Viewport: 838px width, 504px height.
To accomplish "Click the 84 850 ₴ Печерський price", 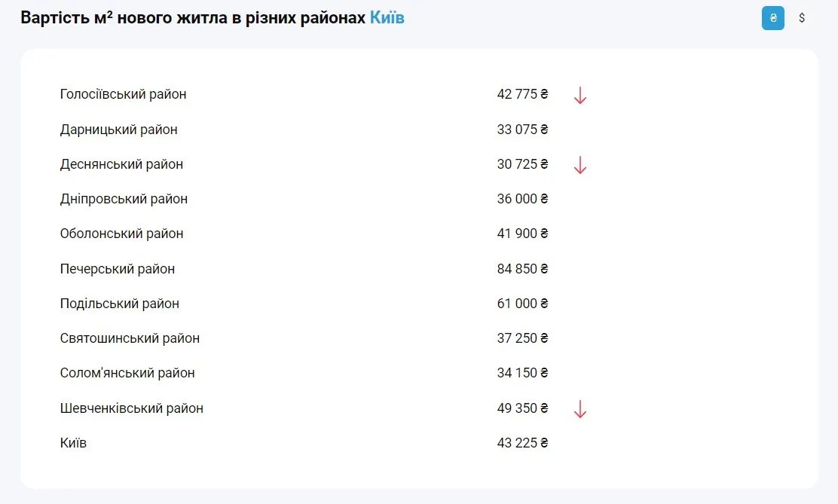I will click(x=522, y=269).
